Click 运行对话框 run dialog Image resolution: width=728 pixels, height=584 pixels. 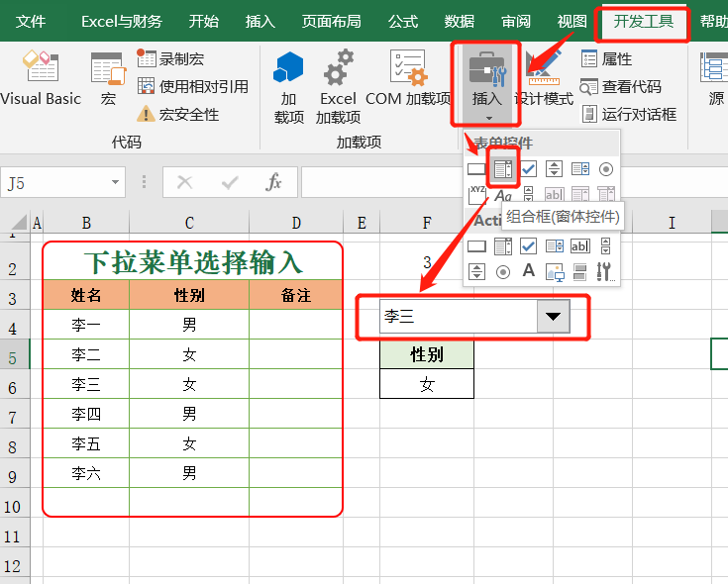pos(629,114)
